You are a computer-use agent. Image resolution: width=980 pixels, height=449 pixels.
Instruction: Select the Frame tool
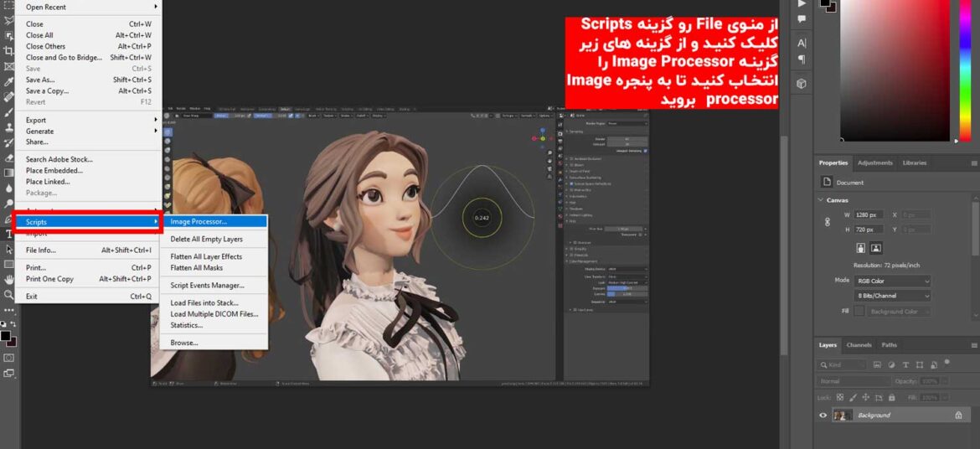[x=8, y=66]
